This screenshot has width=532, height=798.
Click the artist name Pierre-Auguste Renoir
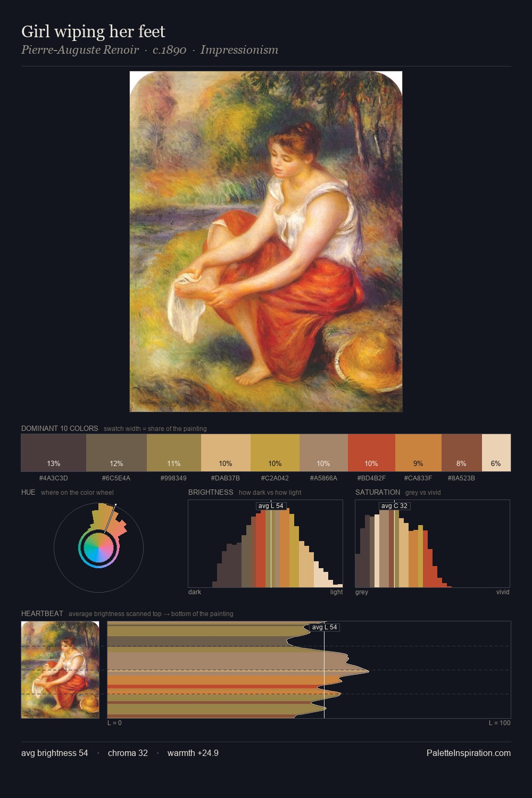coord(80,49)
